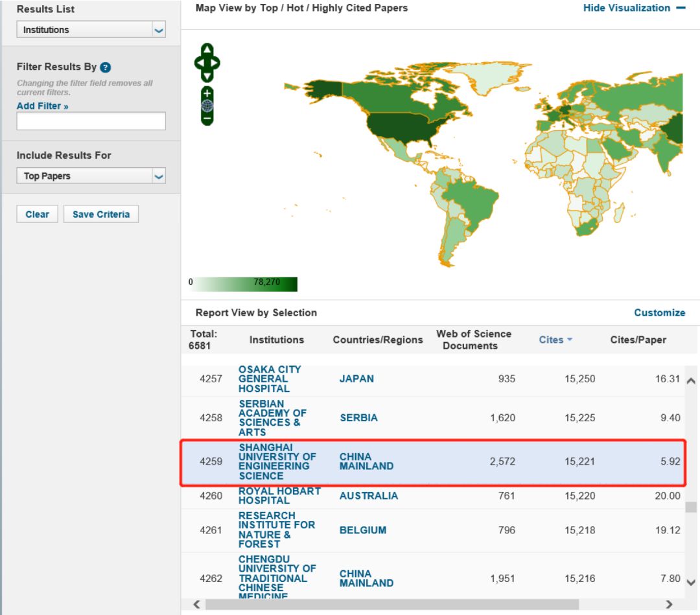Reset map to world view globe icon

point(207,106)
